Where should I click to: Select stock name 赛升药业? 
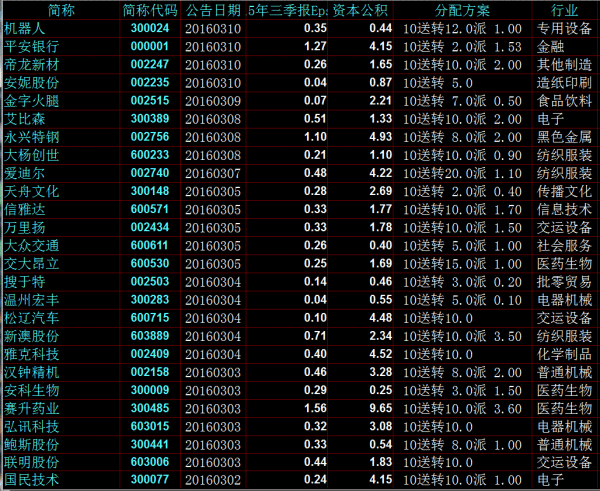tap(31, 408)
